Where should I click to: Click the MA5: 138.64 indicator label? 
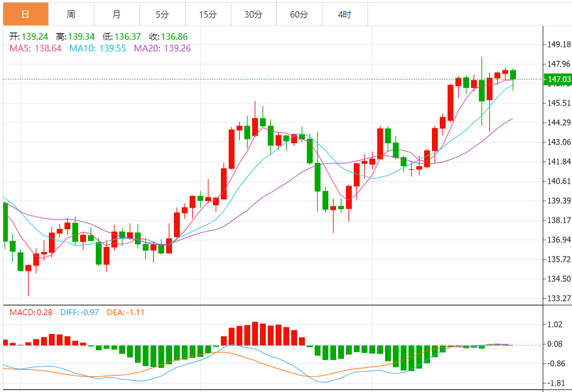coord(35,48)
